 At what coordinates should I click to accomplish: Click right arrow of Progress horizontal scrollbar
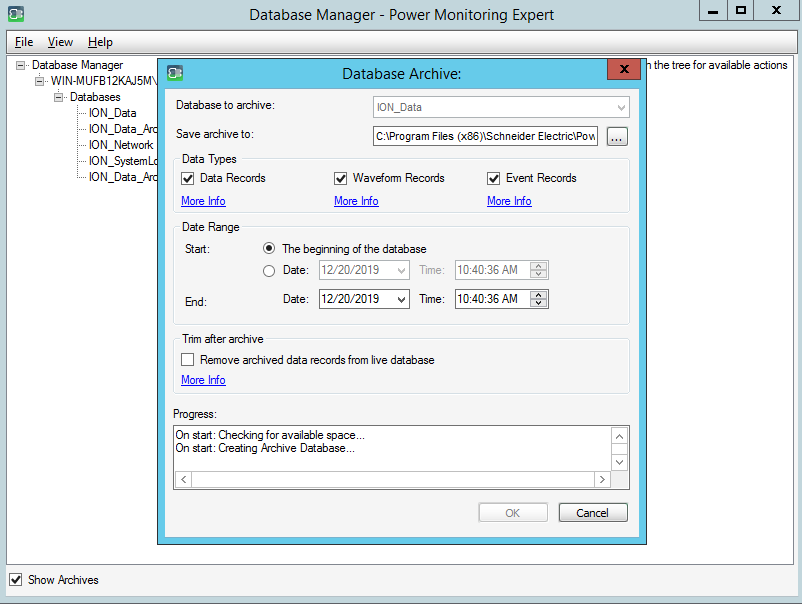[602, 479]
